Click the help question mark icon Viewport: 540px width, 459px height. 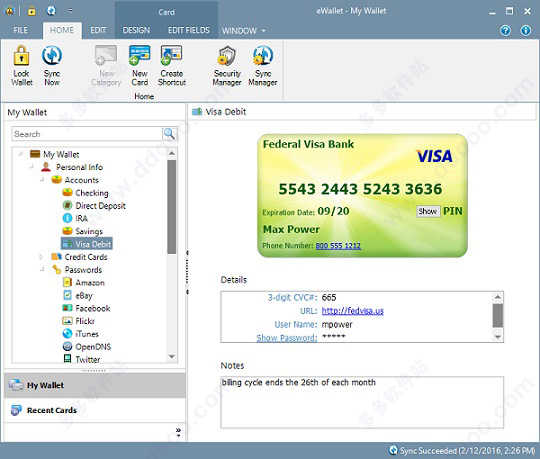click(x=505, y=31)
